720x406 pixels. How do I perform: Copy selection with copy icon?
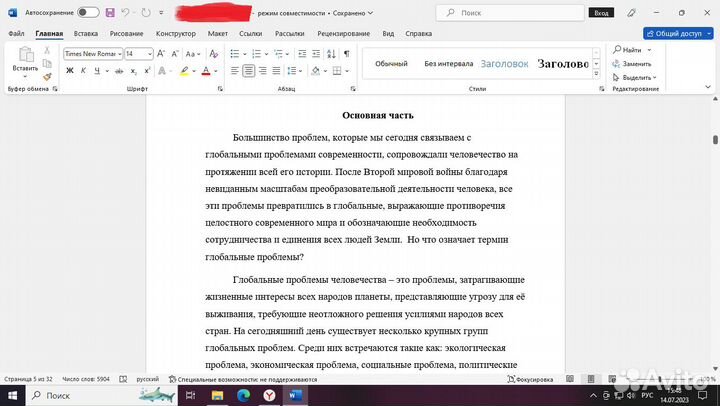[x=47, y=63]
